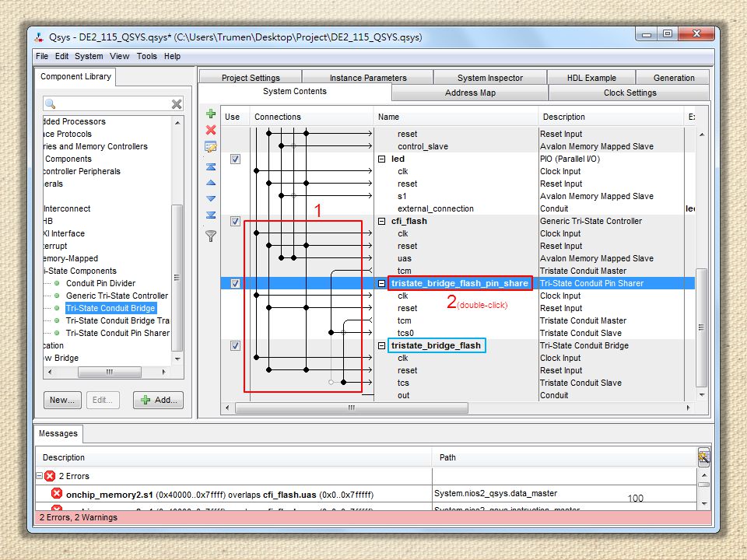The image size is (747, 560).
Task: Select the tristate_bridge_flash_pin_share component name
Action: click(x=460, y=283)
